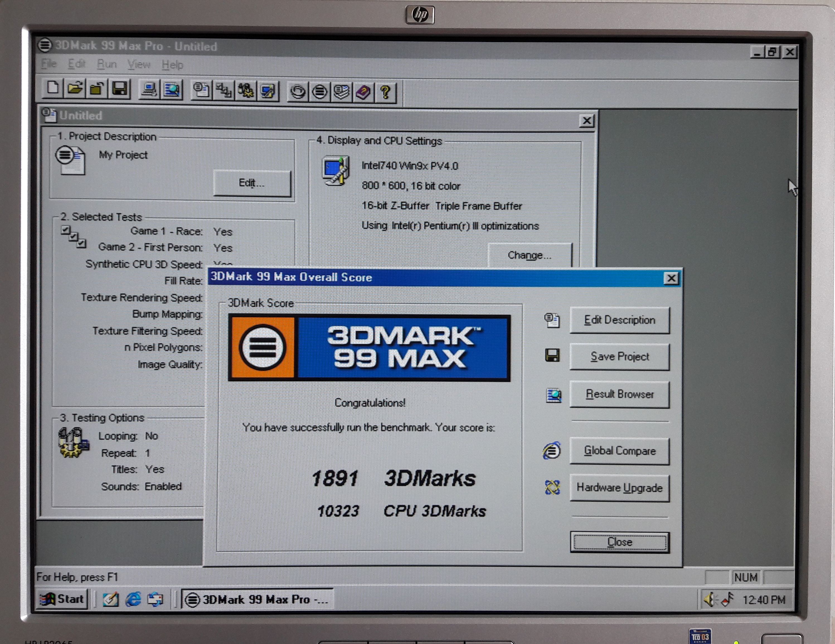Click the purple help book toolbar icon
835x644 pixels.
(x=363, y=92)
